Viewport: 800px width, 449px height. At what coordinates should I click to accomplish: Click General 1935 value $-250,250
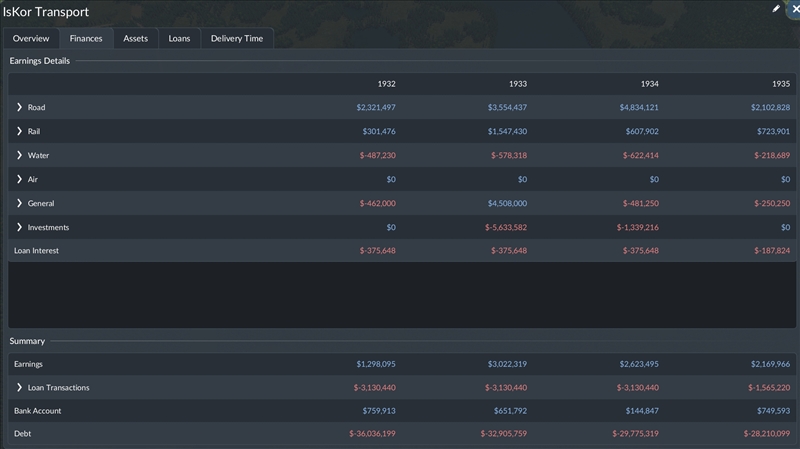[772, 203]
